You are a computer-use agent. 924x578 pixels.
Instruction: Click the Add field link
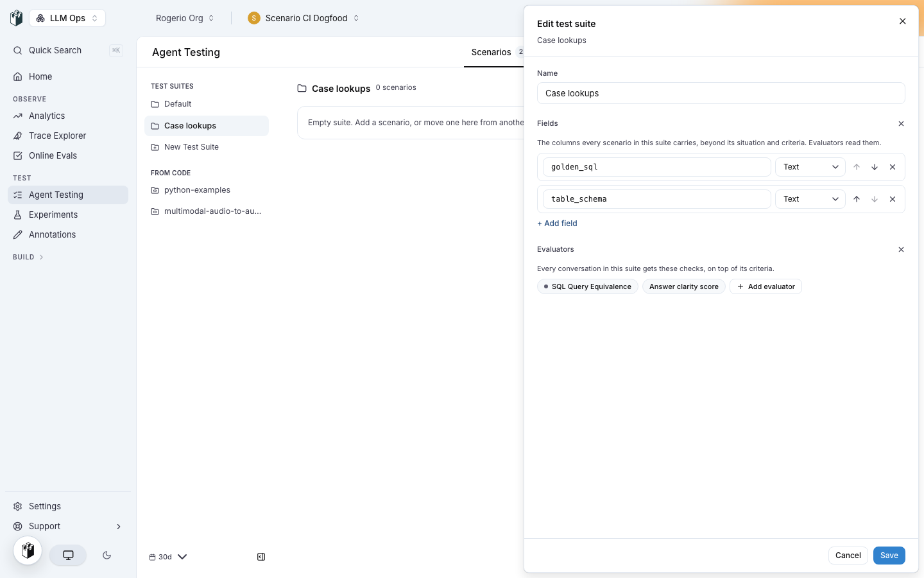pos(557,223)
